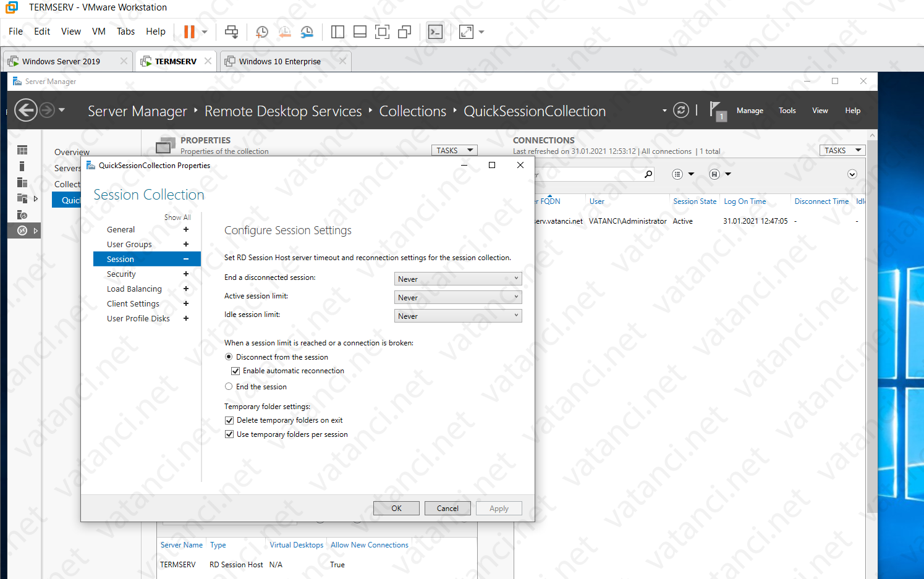Revert VM to previous snapshot icon
Image resolution: width=924 pixels, height=579 pixels.
[x=284, y=32]
